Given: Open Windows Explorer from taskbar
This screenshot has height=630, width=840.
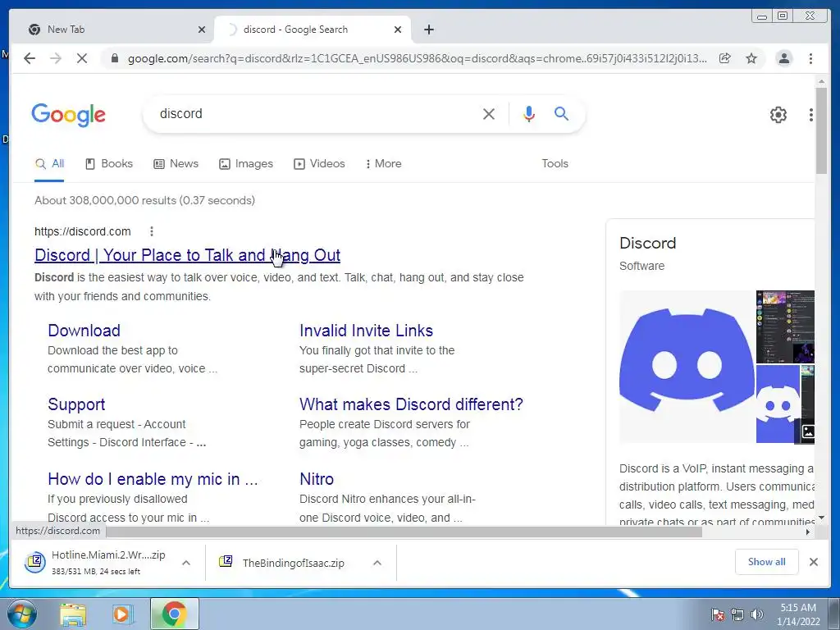Looking at the screenshot, I should [x=73, y=614].
